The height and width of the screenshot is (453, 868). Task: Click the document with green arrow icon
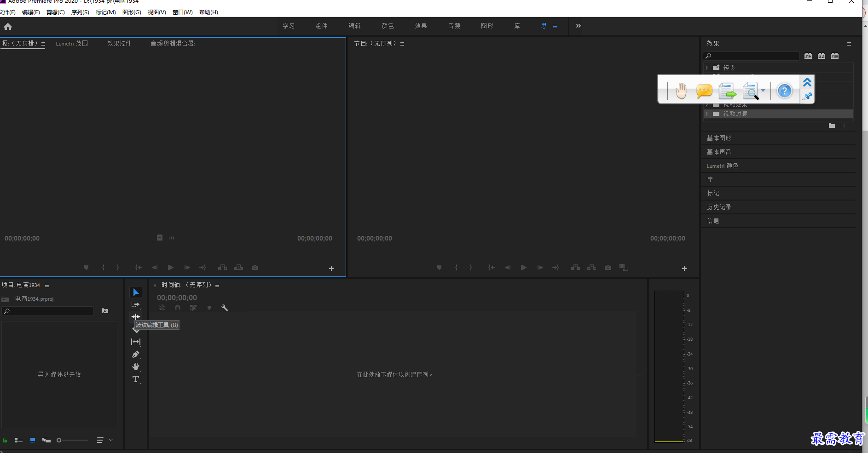tap(727, 91)
